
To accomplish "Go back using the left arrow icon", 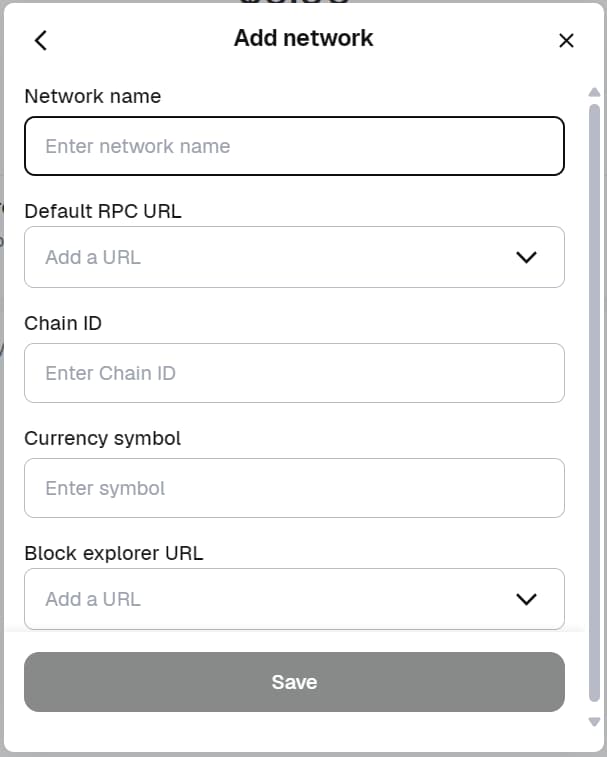I will pyautogui.click(x=40, y=40).
